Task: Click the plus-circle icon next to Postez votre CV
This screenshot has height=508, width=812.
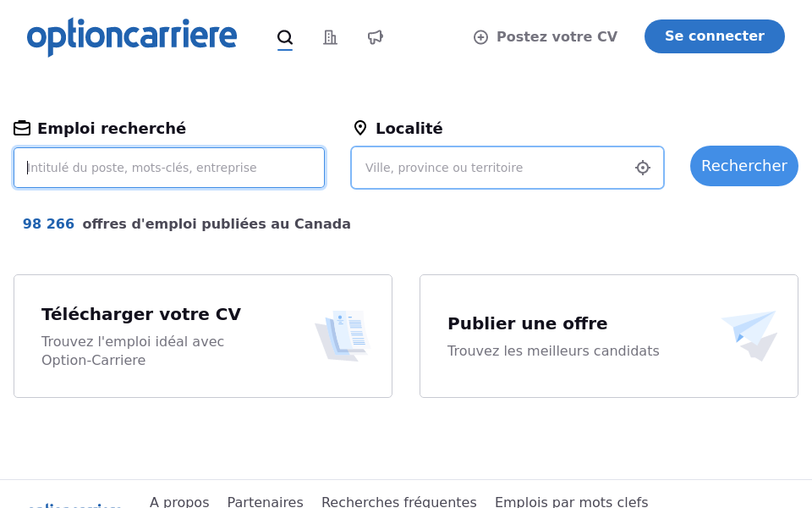Action: point(480,37)
